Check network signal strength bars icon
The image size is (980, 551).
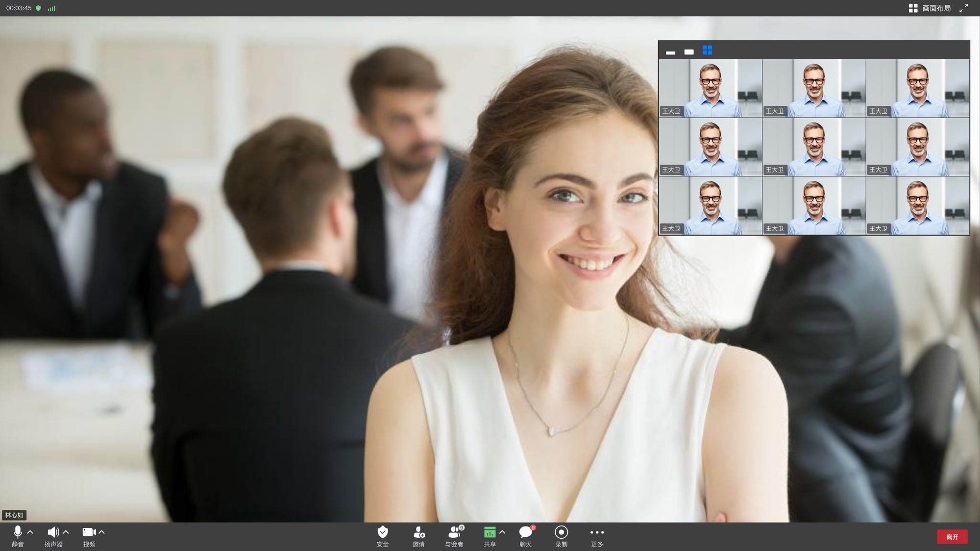tap(51, 8)
